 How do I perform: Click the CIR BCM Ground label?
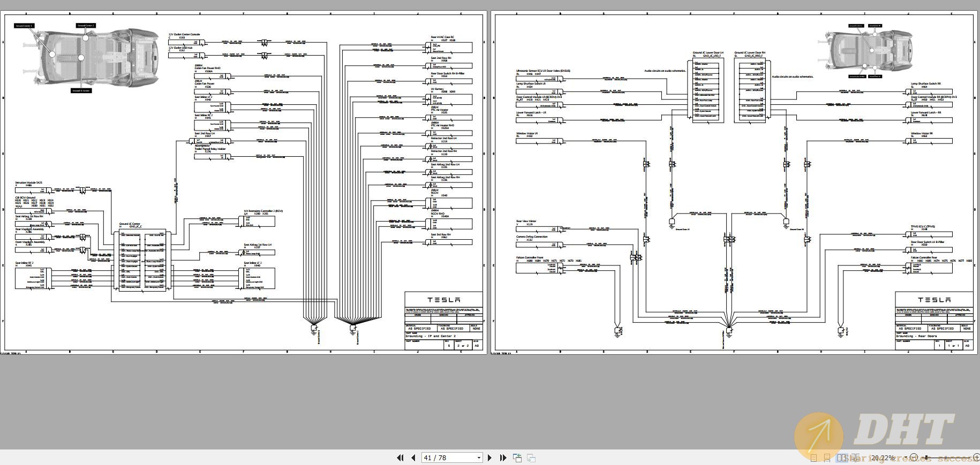click(25, 197)
